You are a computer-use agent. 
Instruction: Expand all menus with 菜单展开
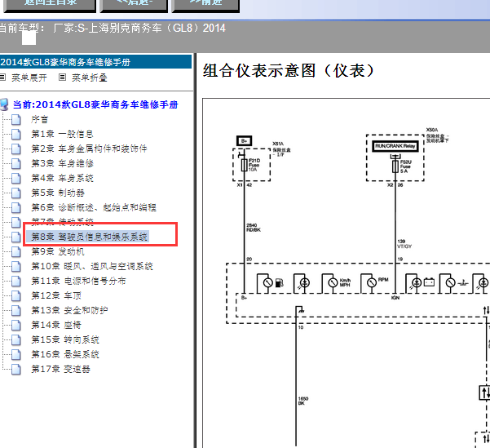click(x=29, y=78)
